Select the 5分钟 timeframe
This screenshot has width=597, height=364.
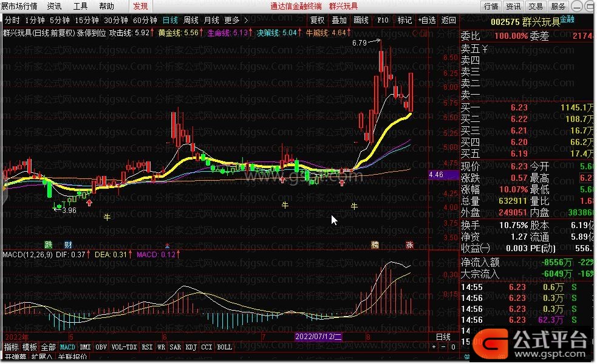click(x=60, y=20)
